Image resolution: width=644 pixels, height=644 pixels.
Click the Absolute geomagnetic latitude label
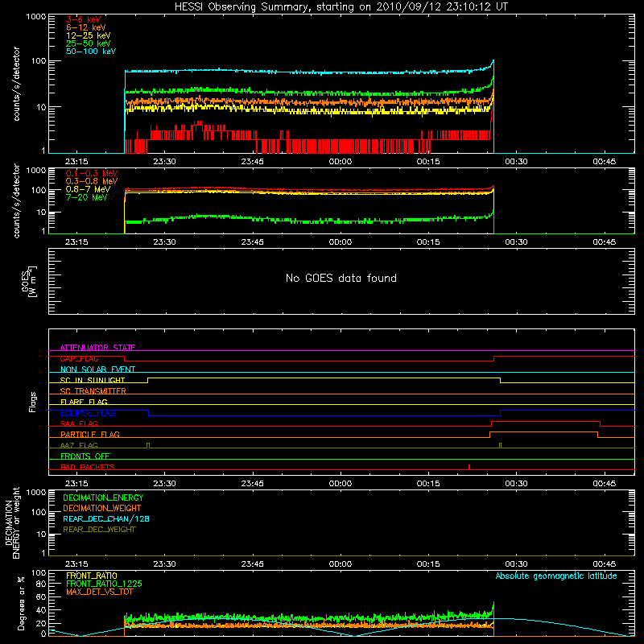tap(556, 576)
